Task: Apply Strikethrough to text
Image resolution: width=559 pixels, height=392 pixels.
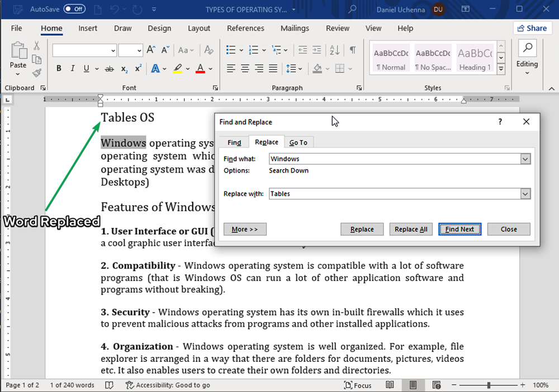Action: point(110,69)
